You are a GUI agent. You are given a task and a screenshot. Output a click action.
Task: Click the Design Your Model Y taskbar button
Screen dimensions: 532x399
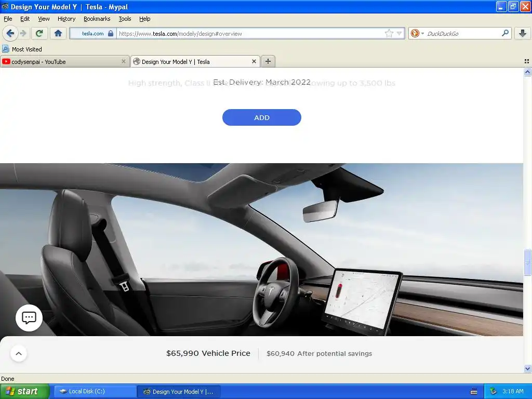tap(179, 392)
